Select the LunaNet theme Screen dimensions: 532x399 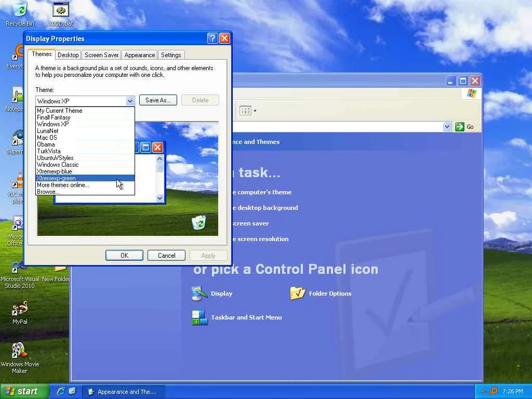85,131
